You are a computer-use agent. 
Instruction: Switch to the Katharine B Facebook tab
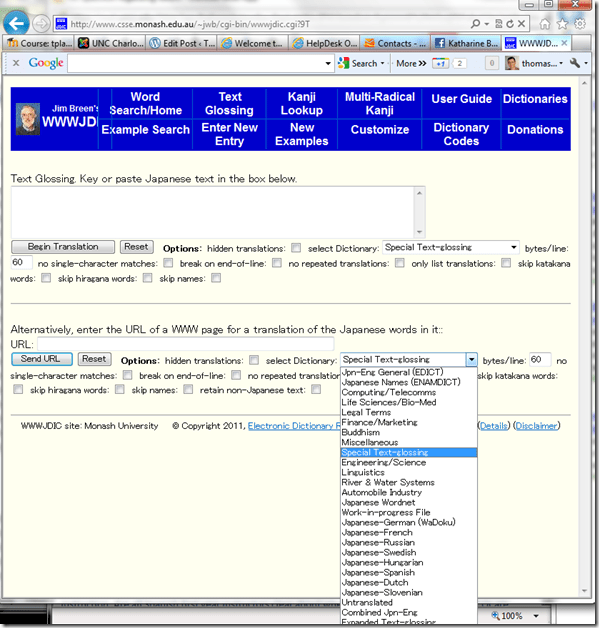(x=467, y=43)
